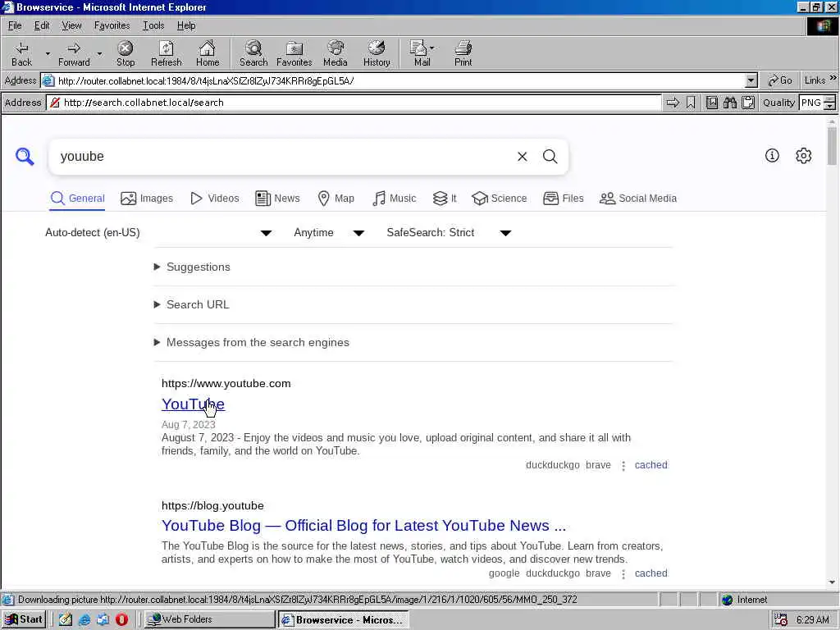Open the Edit menu
The image size is (840, 630).
click(x=42, y=25)
